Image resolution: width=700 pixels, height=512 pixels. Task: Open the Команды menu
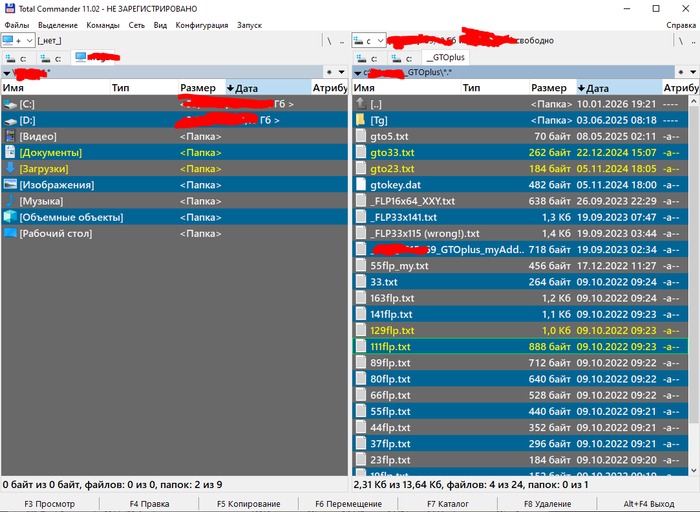click(103, 25)
